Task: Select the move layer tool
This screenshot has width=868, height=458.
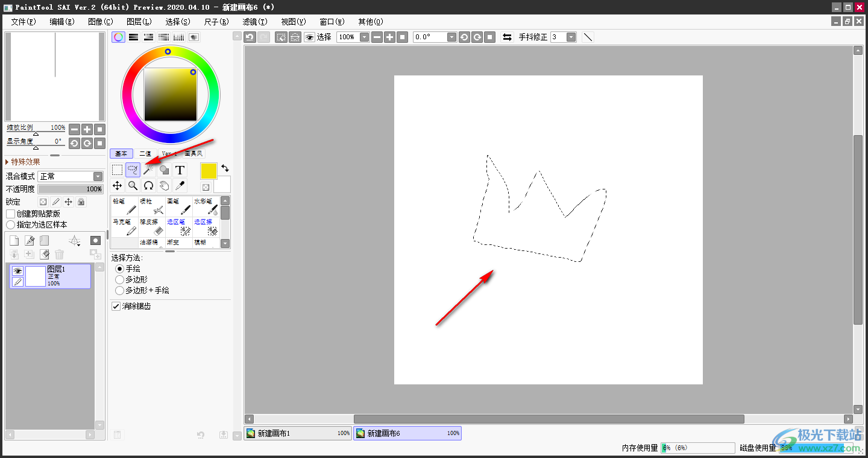Action: [118, 186]
